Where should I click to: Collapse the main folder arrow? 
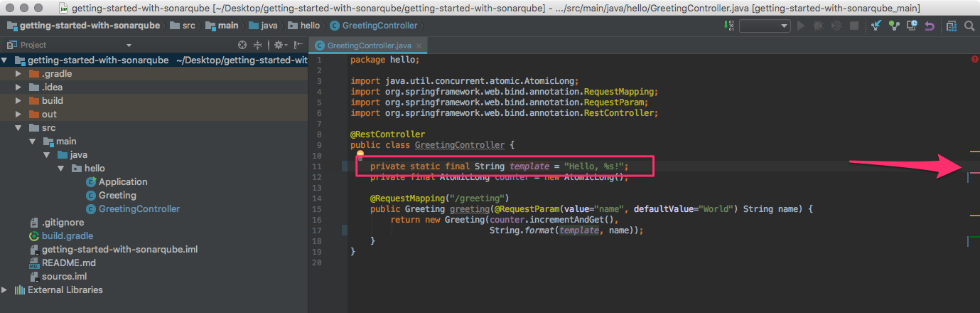coord(33,142)
